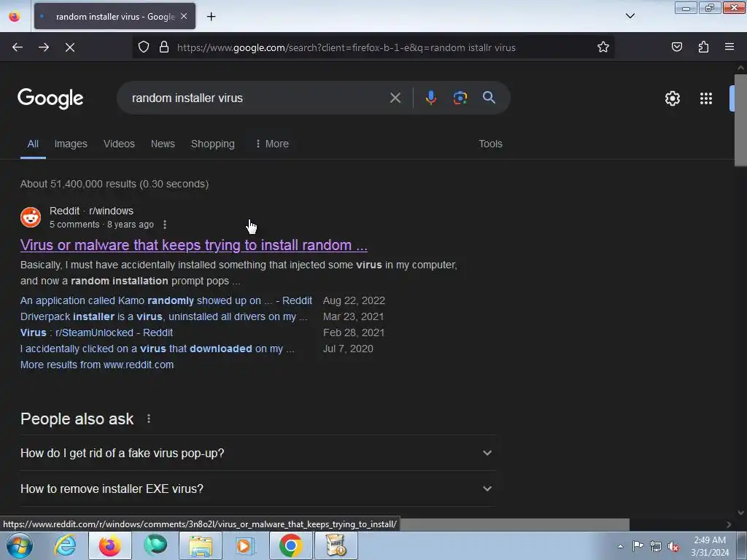Launch Google Chrome from the taskbar
This screenshot has height=560, width=747.
pos(290,545)
